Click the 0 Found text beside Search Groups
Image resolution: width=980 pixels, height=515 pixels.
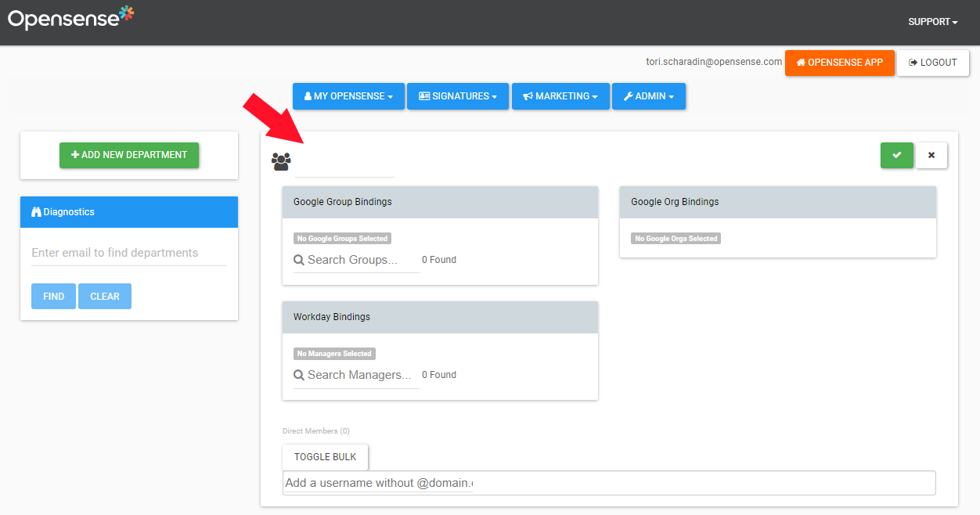pyautogui.click(x=439, y=260)
